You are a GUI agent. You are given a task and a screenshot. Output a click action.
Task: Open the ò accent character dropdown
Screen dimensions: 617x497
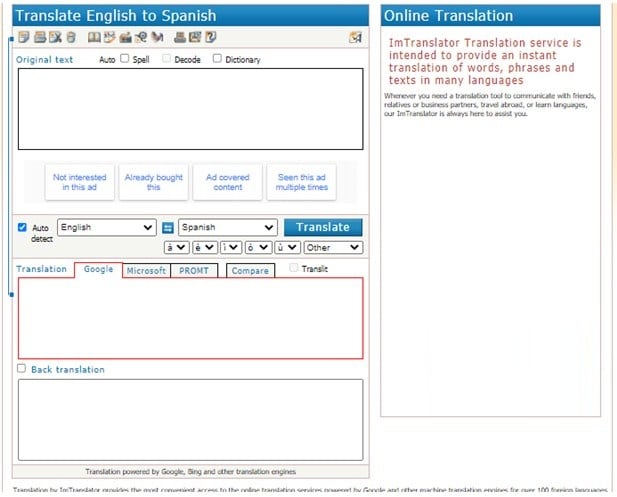258,248
